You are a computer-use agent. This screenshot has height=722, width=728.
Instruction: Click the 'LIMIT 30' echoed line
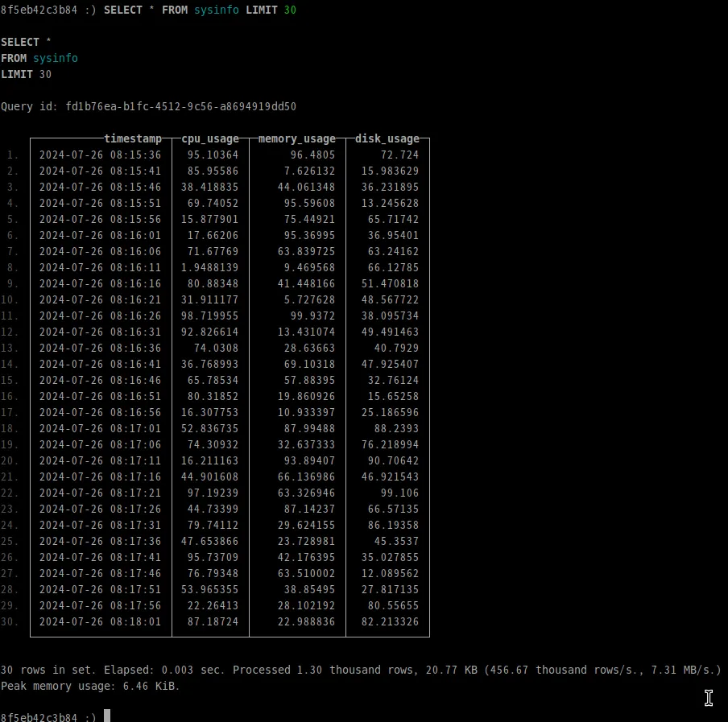click(x=26, y=74)
